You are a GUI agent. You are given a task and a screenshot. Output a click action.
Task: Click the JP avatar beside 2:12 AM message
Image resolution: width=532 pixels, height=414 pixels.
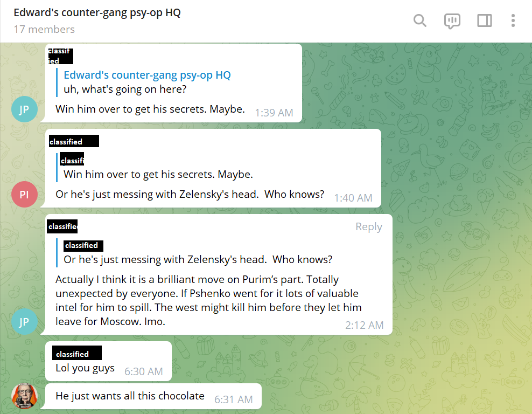pos(24,321)
